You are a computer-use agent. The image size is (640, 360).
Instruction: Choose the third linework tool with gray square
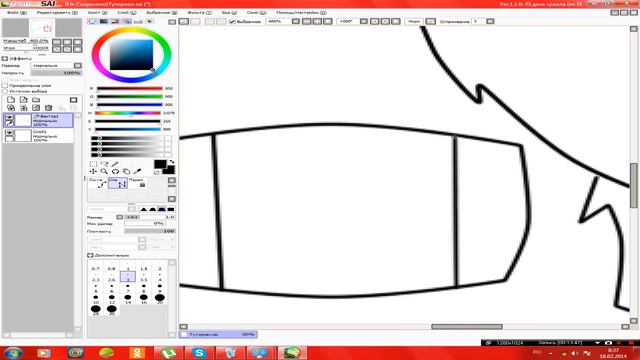(138, 183)
